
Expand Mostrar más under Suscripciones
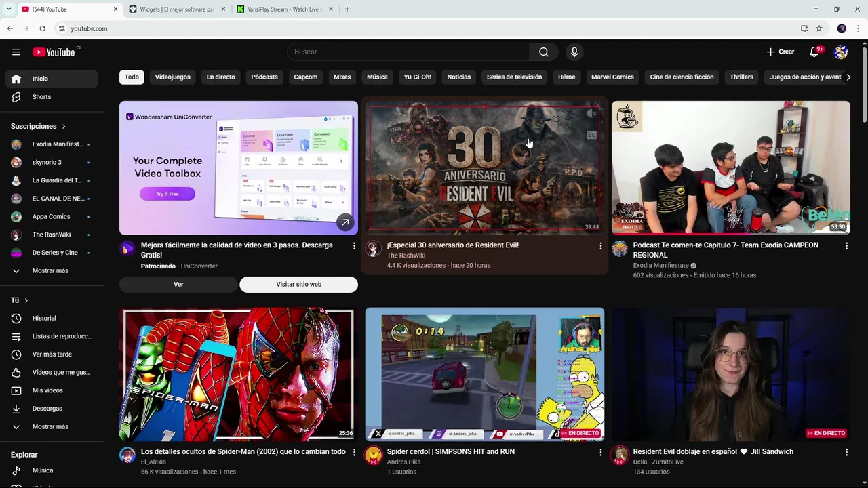click(x=52, y=271)
